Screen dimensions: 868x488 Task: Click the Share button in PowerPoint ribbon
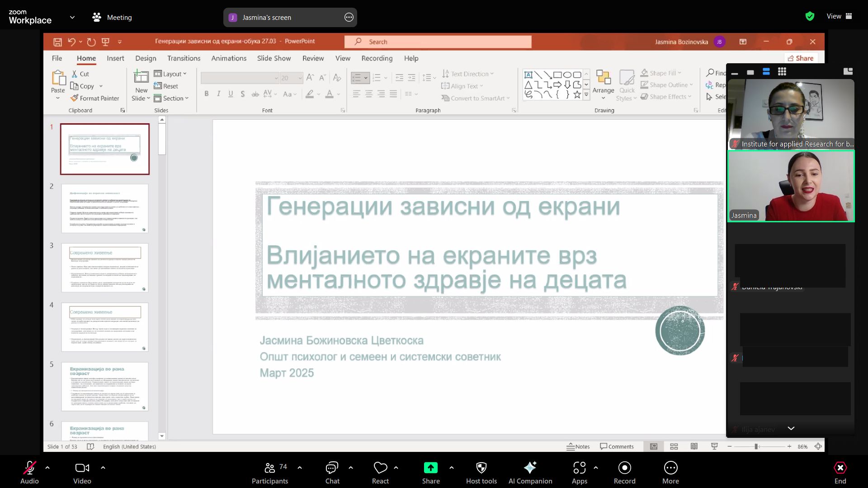click(x=801, y=58)
